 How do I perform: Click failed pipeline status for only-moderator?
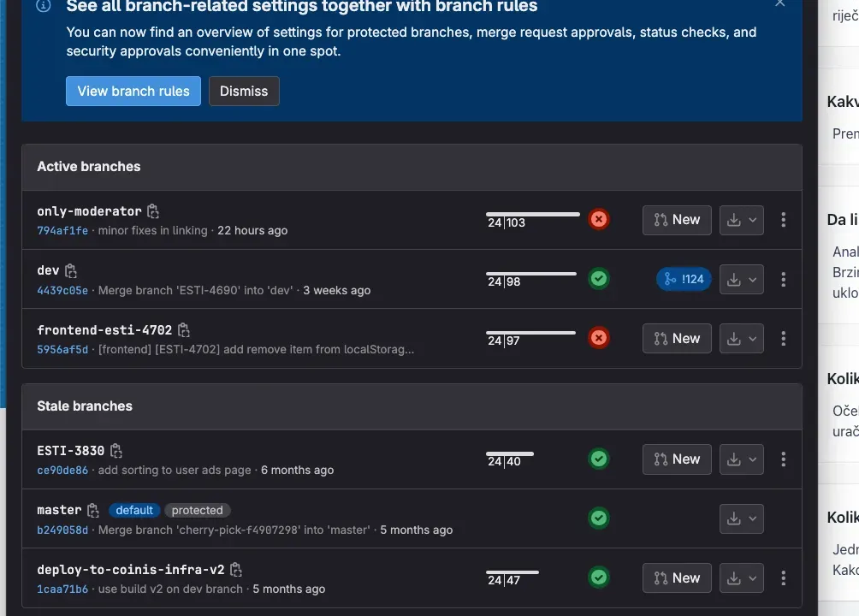[x=599, y=220]
